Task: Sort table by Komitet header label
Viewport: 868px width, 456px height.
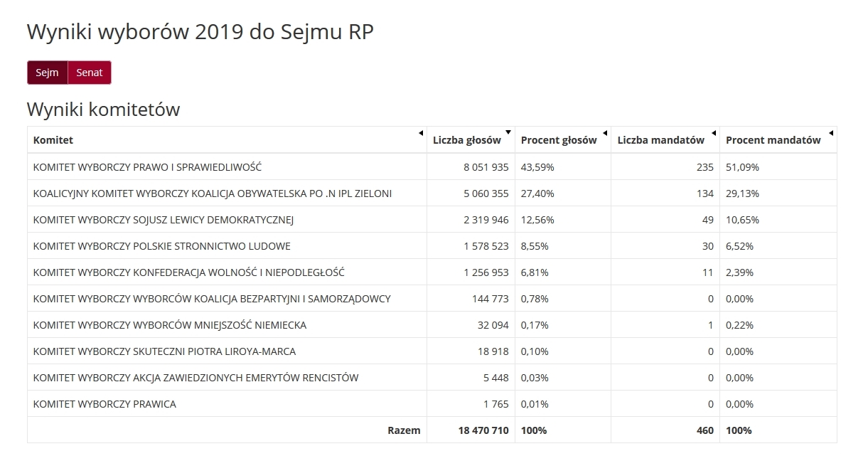Action: pyautogui.click(x=53, y=140)
